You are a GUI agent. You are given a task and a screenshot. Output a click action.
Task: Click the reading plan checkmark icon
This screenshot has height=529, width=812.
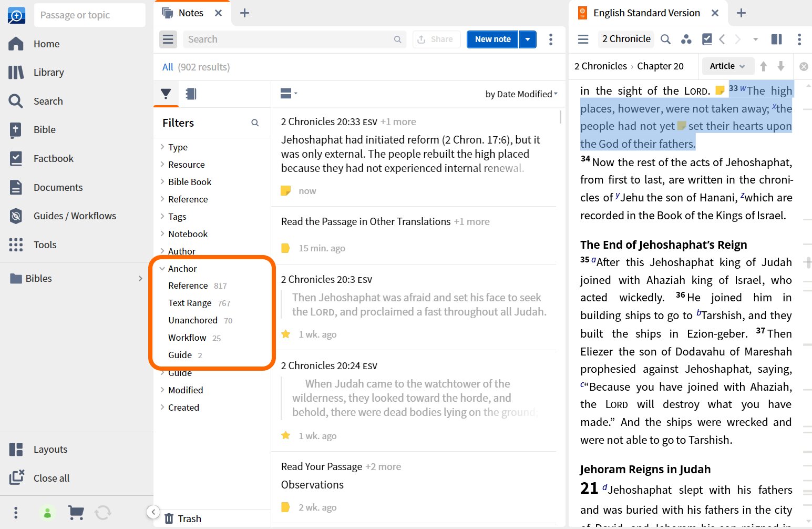[x=707, y=39]
